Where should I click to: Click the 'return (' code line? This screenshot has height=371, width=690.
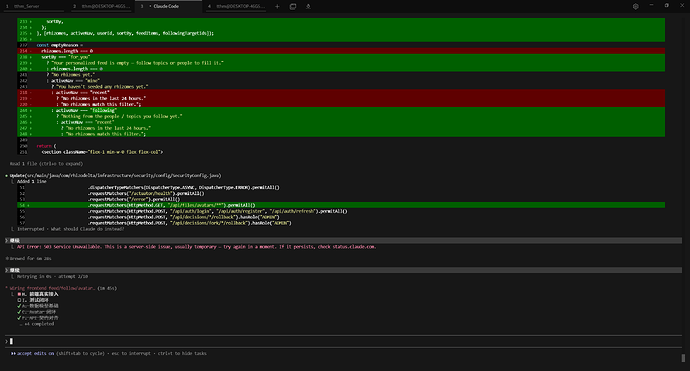(46, 146)
